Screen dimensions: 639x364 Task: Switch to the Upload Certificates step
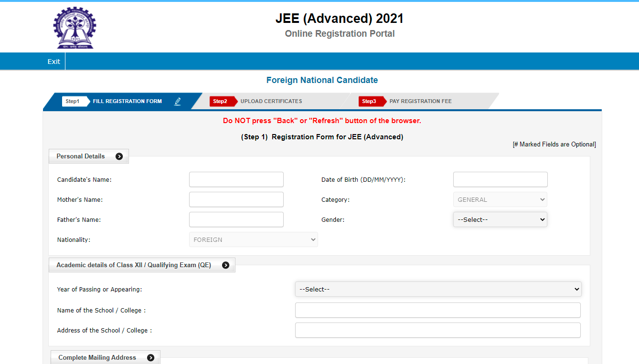tap(271, 101)
